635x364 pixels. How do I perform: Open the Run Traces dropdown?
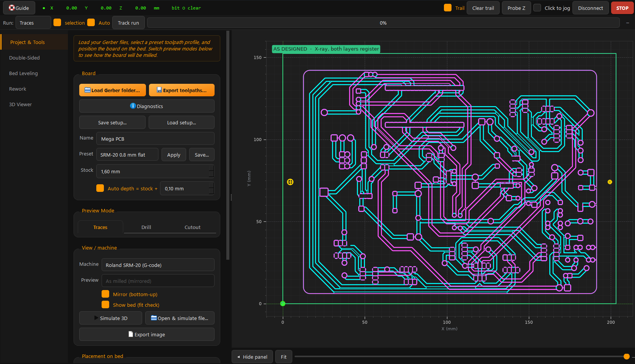(x=33, y=23)
